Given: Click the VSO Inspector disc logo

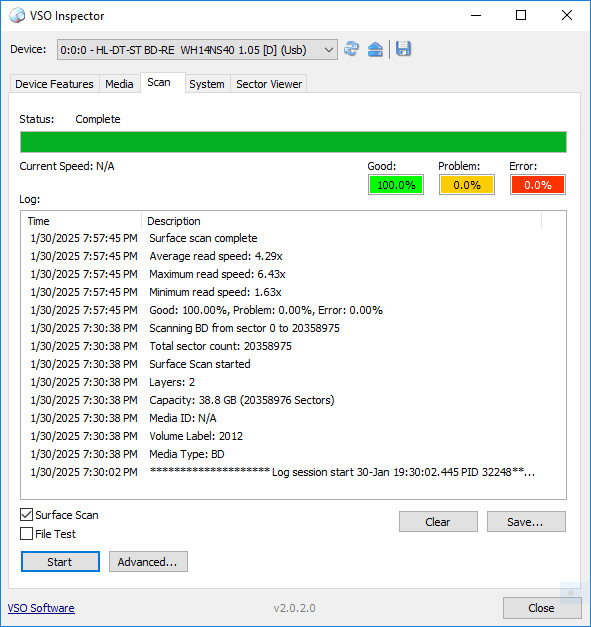Looking at the screenshot, I should (x=17, y=16).
